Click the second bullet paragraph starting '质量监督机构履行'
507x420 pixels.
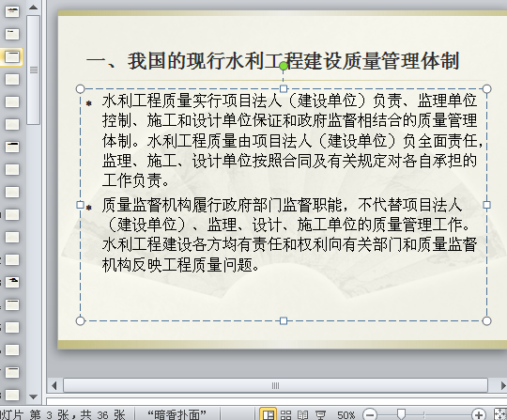(x=289, y=235)
